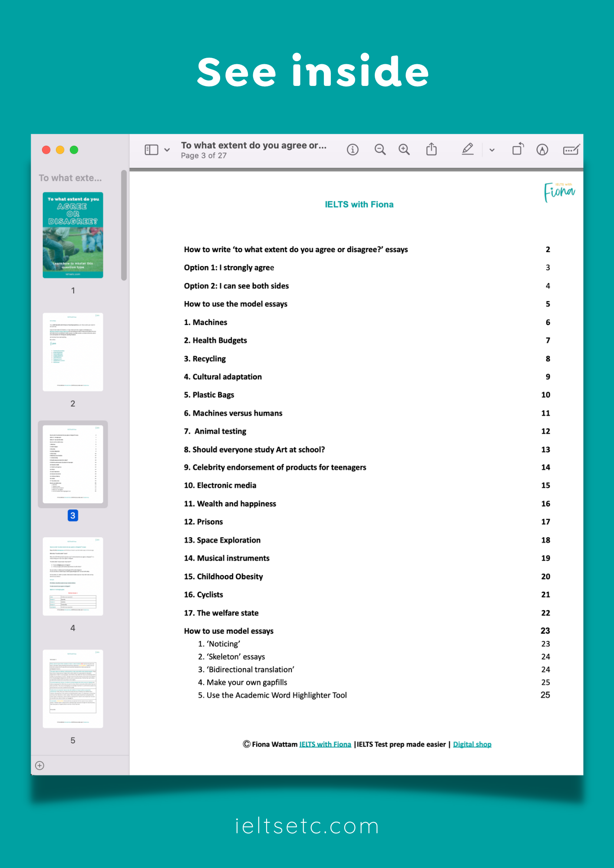614x868 pixels.
Task: Click the '10. Electronic media' entry
Action: point(220,486)
